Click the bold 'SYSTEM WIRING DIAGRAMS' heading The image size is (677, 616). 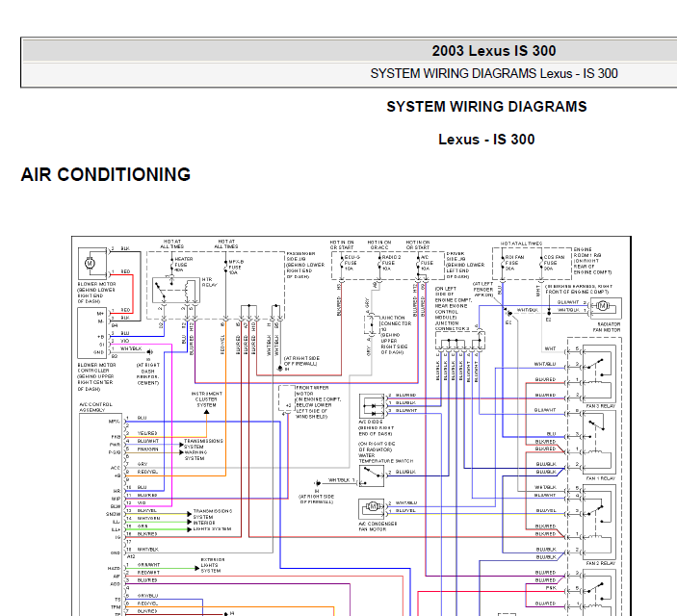coord(486,107)
